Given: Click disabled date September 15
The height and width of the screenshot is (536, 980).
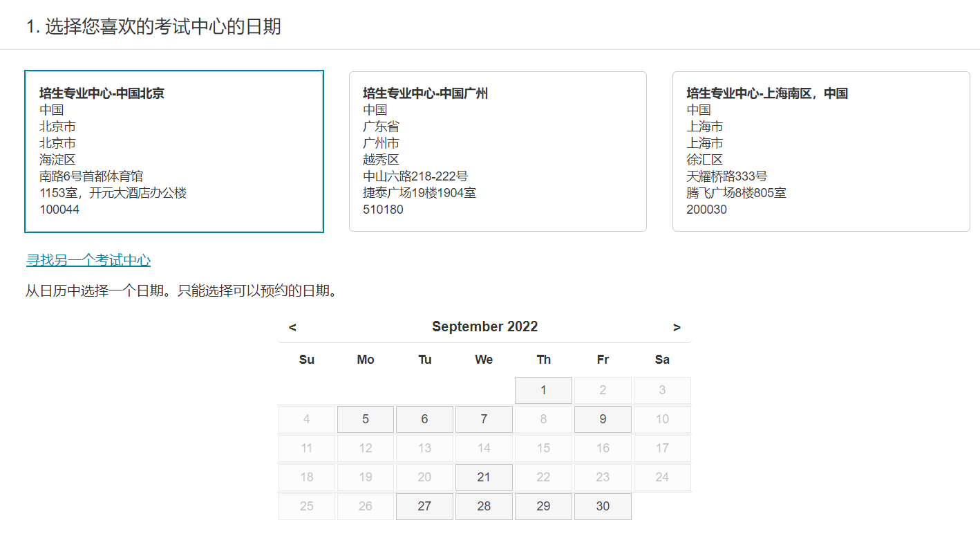Looking at the screenshot, I should 543,448.
